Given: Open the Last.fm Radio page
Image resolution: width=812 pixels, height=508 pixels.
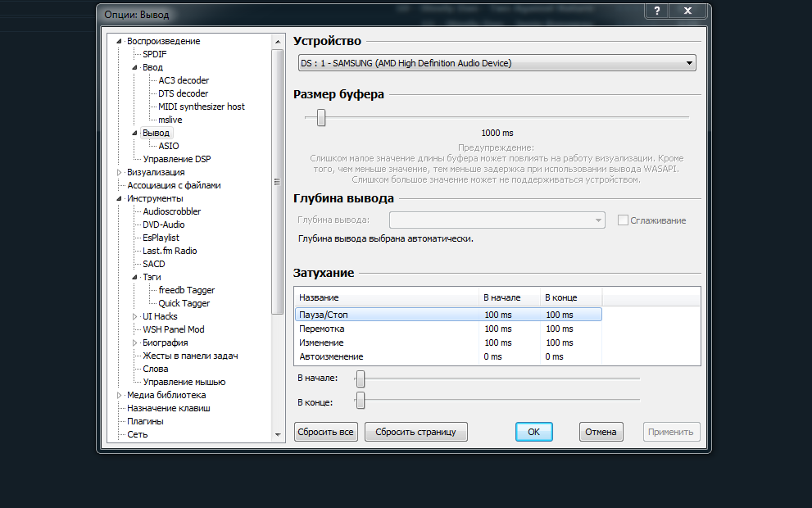Looking at the screenshot, I should pyautogui.click(x=170, y=251).
